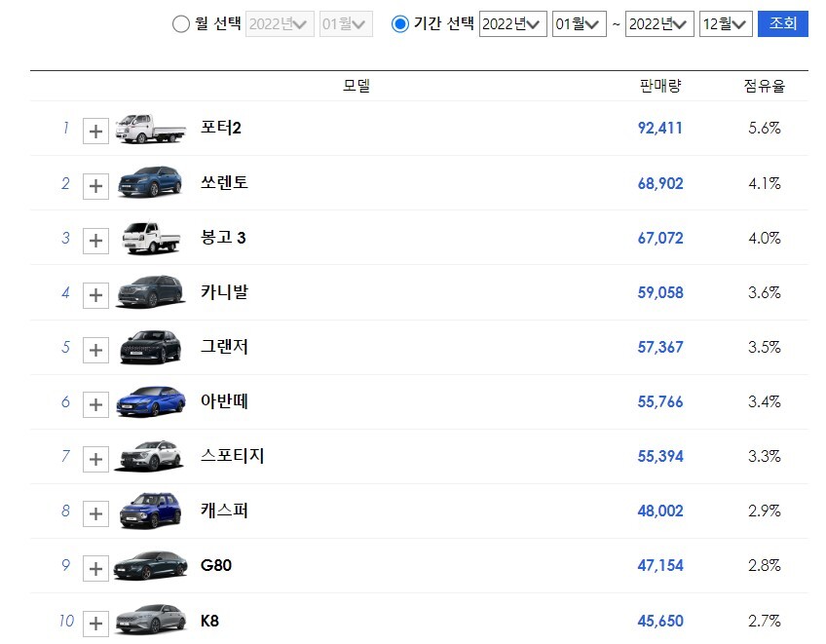This screenshot has height=644, width=826.
Task: Open the G80 model link
Action: click(x=216, y=565)
